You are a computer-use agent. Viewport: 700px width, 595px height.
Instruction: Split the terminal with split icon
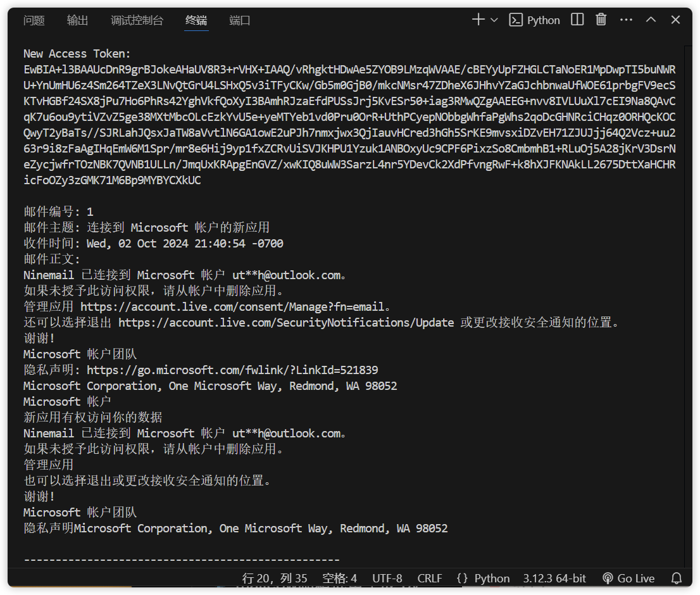(x=577, y=20)
